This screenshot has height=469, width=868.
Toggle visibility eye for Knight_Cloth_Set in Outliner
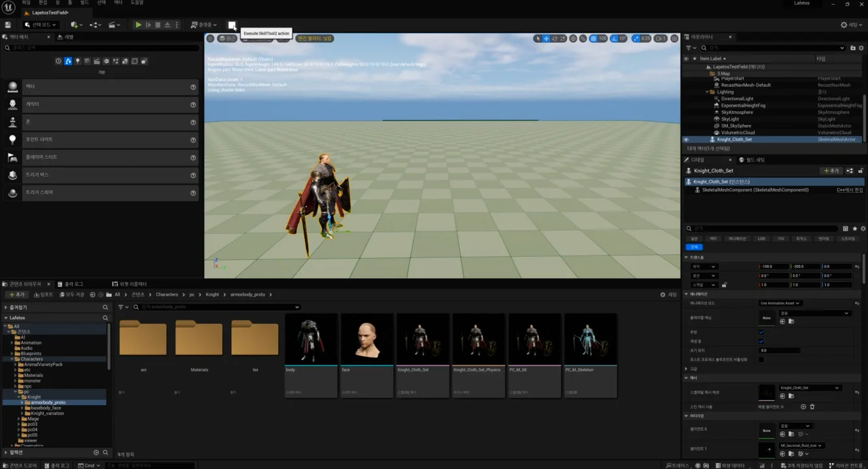pos(686,139)
